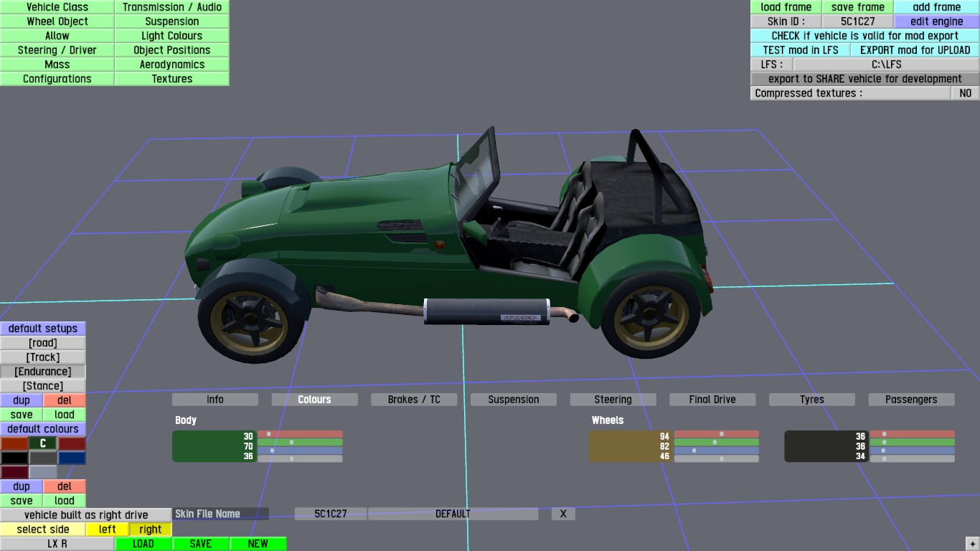This screenshot has height=551, width=980.
Task: Switch to the Info tab
Action: (x=215, y=400)
